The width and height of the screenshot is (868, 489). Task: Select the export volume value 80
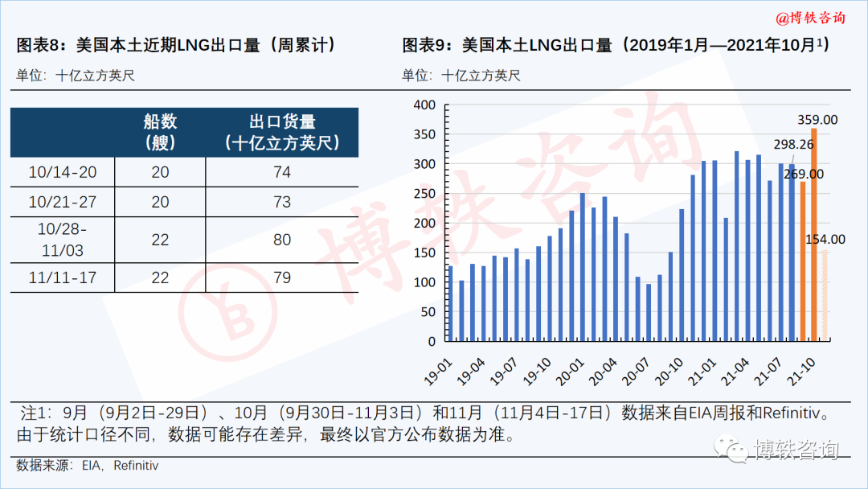pyautogui.click(x=281, y=240)
